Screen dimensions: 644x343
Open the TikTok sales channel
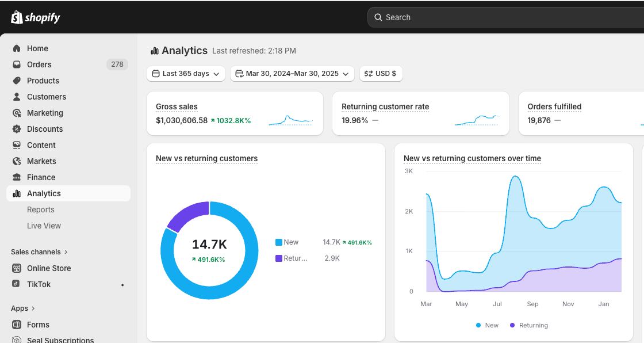(68, 284)
